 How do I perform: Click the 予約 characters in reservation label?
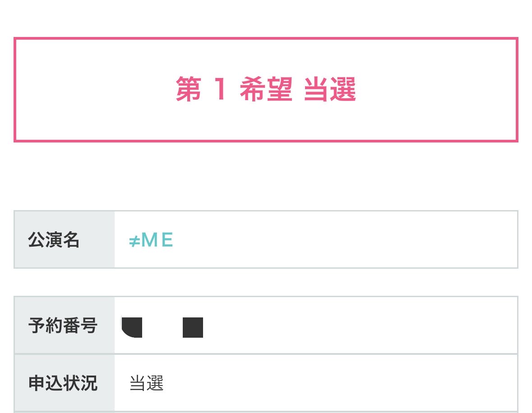coord(46,326)
